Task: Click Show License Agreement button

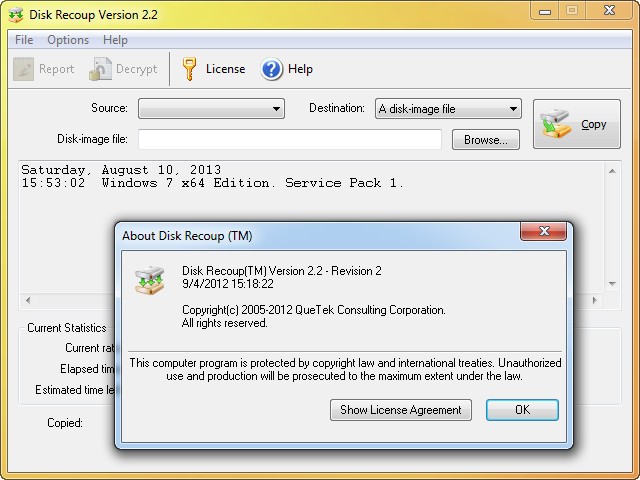Action: coord(401,410)
